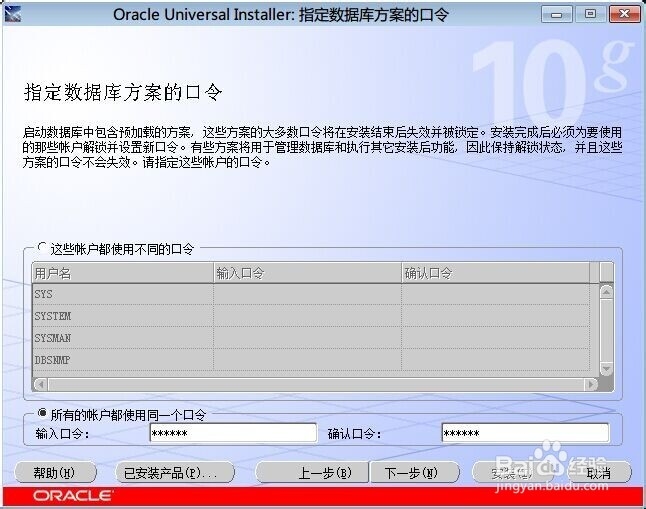Minimize the Oracle Universal Installer window
The width and height of the screenshot is (646, 509).
(x=557, y=14)
